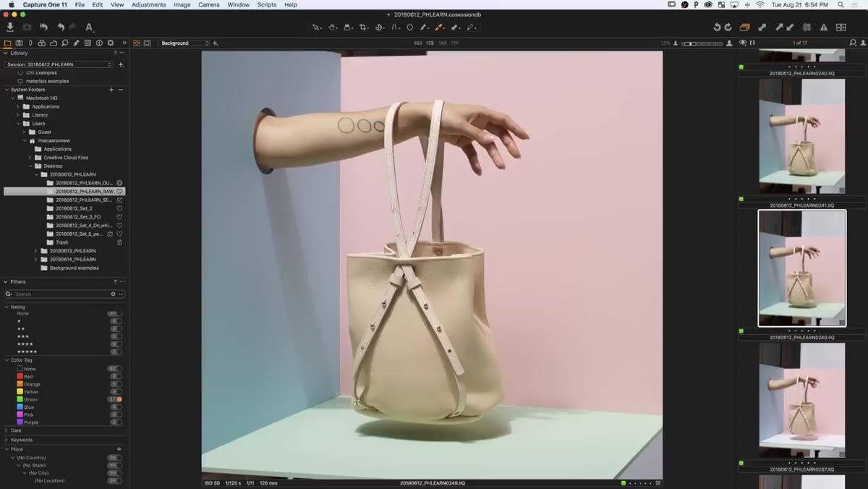Viewport: 868px width, 489px height.
Task: Open the Details magnifier tool tab
Action: (x=65, y=43)
